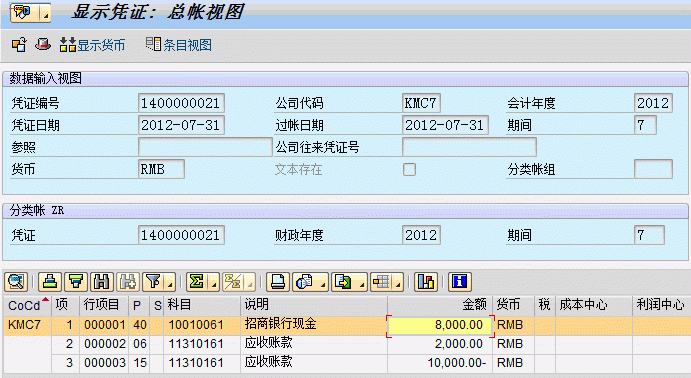This screenshot has width=691, height=378.
Task: Click the 公司代码 field KMC7
Action: (x=421, y=103)
